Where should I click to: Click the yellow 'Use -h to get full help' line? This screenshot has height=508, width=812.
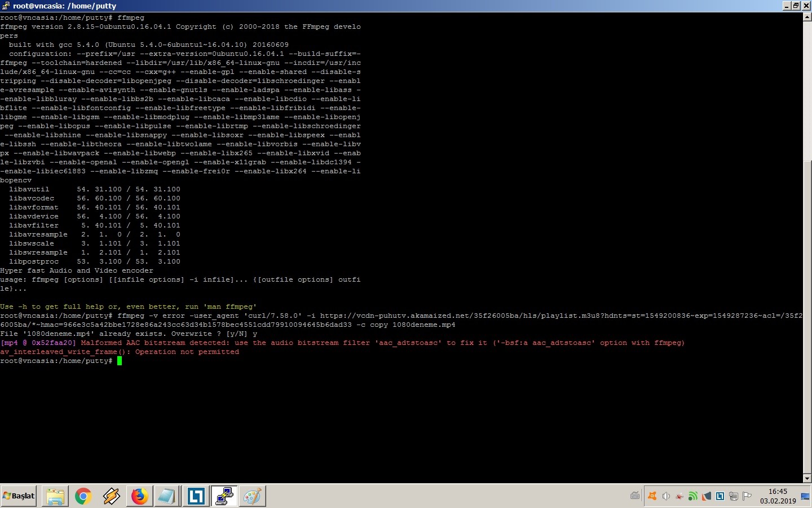129,306
